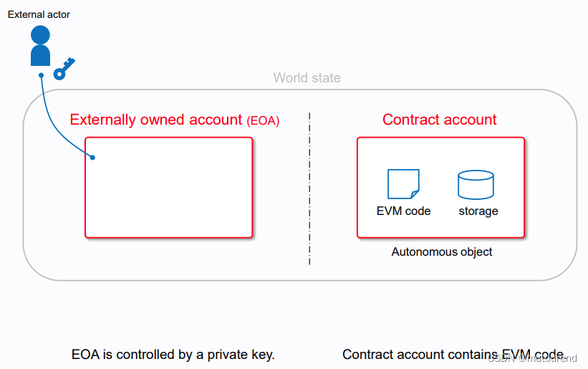
Task: Click the '(EOA)' abbreviation text
Action: coord(263,121)
